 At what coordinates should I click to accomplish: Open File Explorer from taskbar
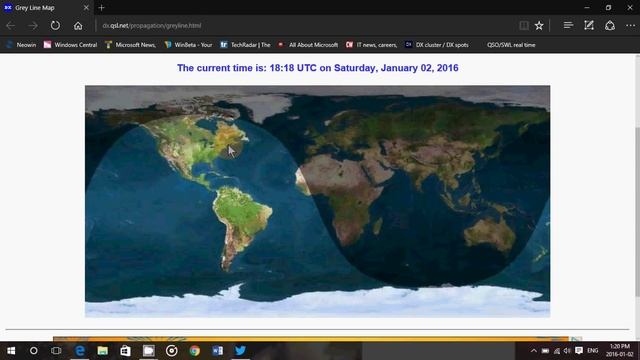pyautogui.click(x=102, y=351)
